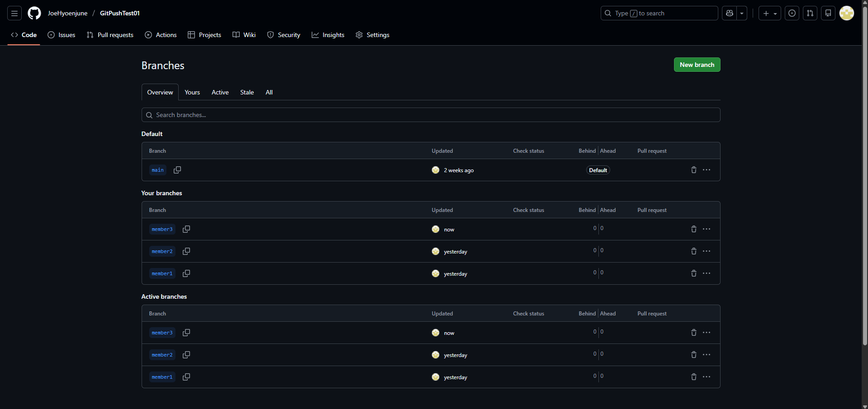The width and height of the screenshot is (868, 409).
Task: Select the Stale branches tab
Action: pyautogui.click(x=247, y=92)
